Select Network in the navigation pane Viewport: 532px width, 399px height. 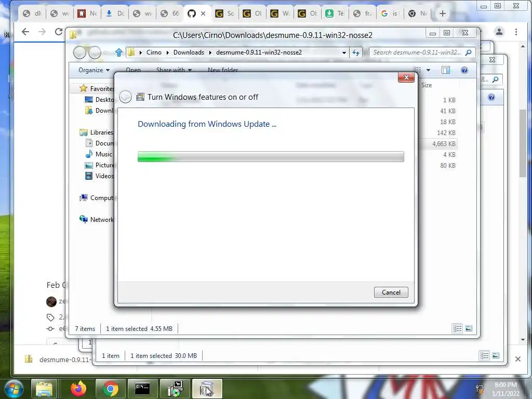tap(97, 220)
